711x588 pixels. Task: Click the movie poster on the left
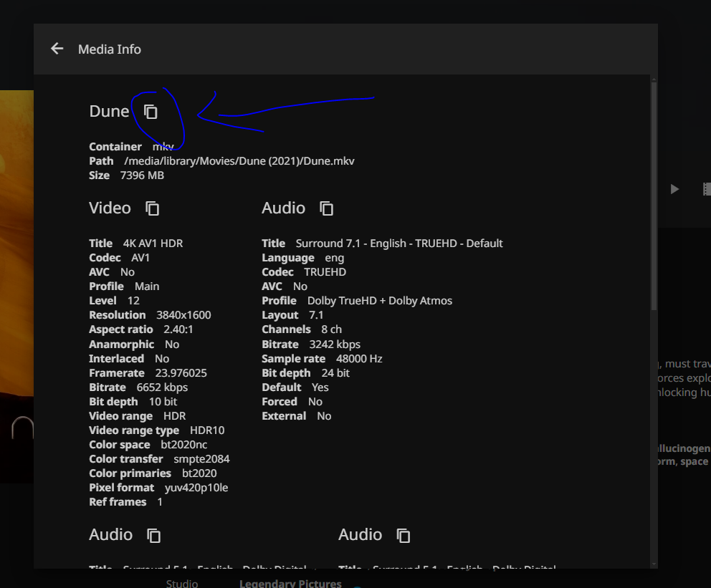(16, 286)
